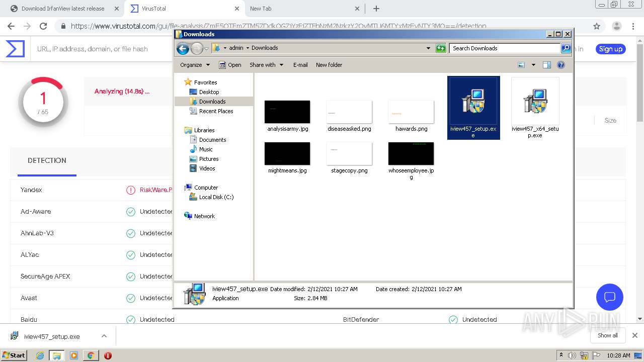Click the volume speaker tray icon
Image resolution: width=644 pixels, height=362 pixels.
[x=572, y=355]
